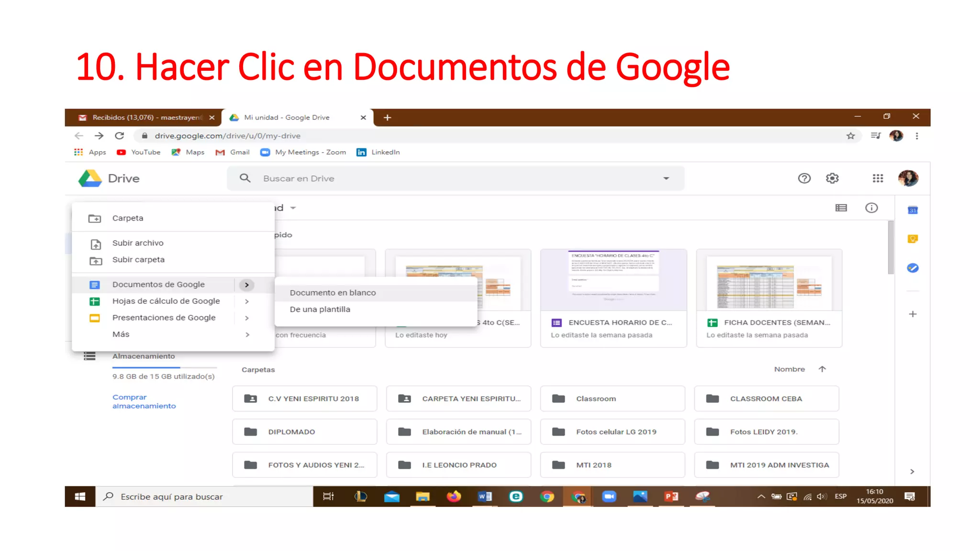Open the Maps bookmark
Viewport: 980px width, 551px height.
(188, 152)
